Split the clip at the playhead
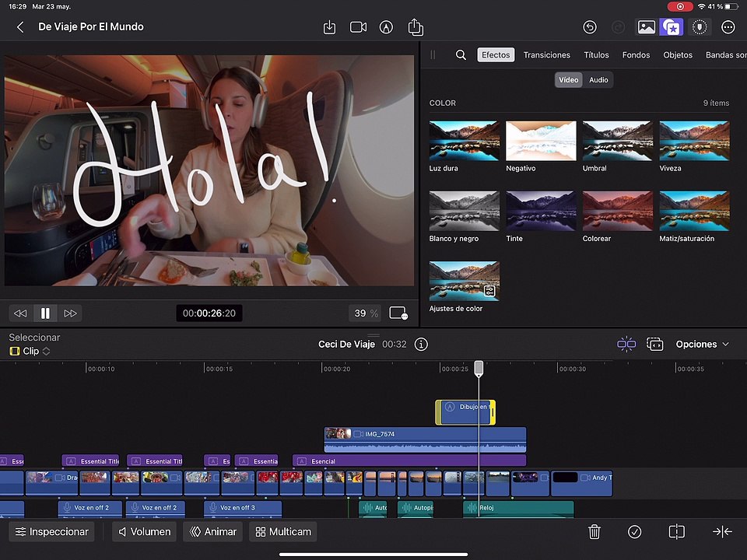The width and height of the screenshot is (747, 560). pos(676,531)
